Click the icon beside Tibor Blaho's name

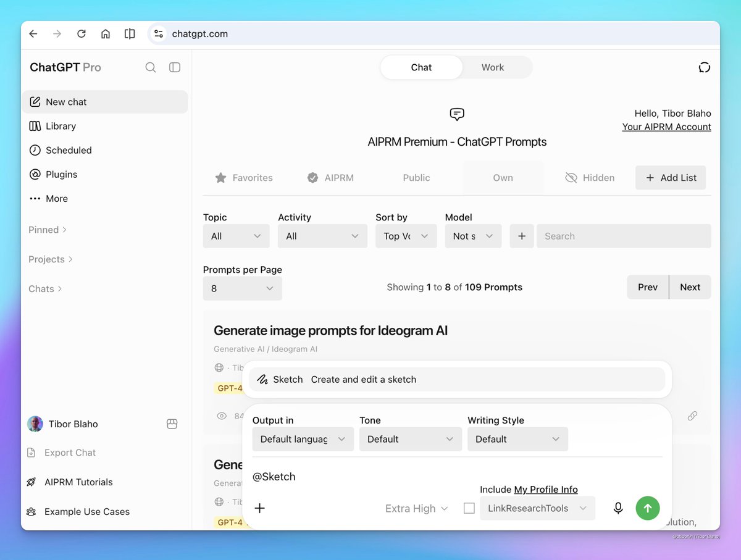tap(172, 424)
